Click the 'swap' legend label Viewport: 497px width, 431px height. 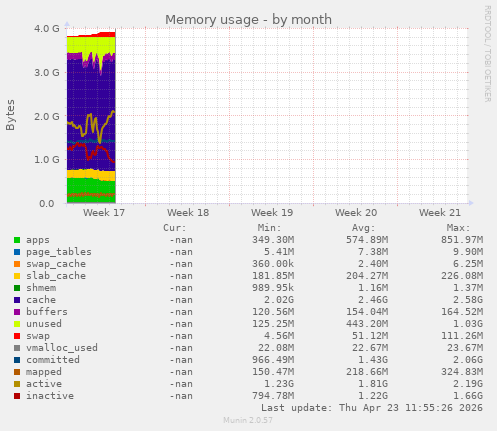tap(38, 336)
